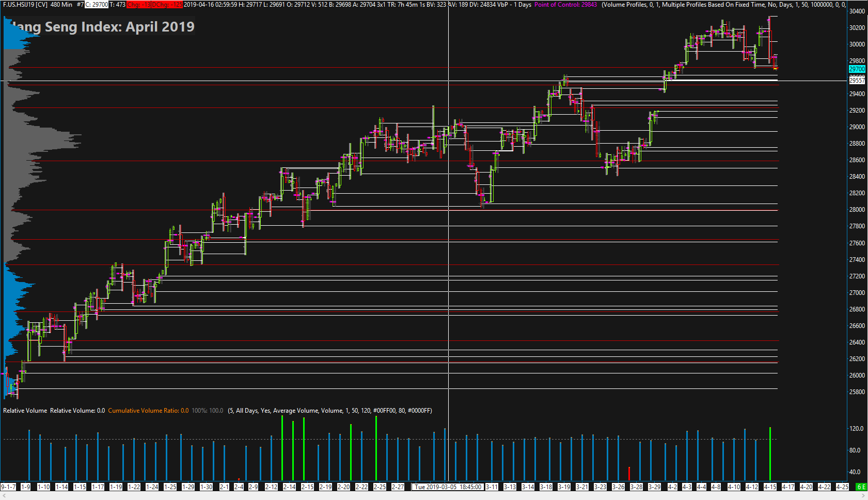Click the '2-14' date label on the time axis
The image size is (868, 500).
289,487
